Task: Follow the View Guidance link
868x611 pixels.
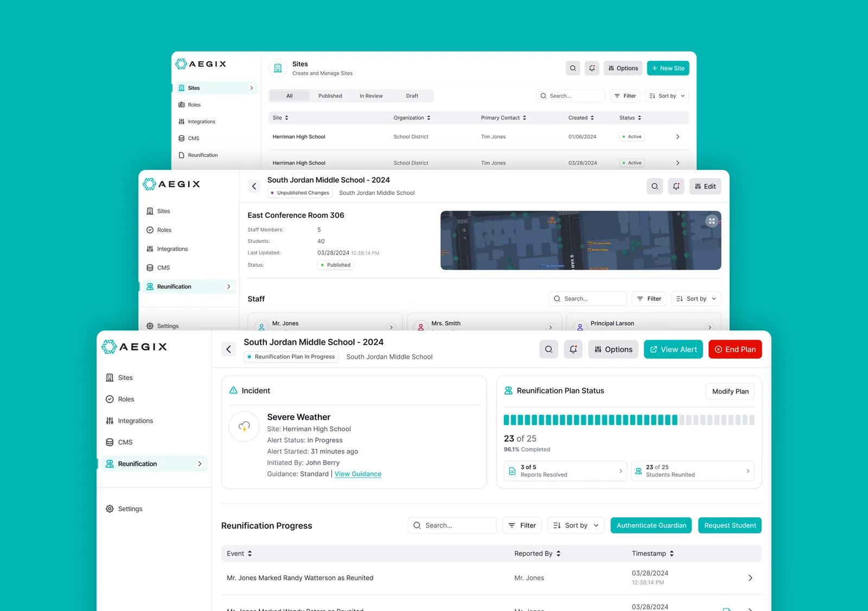Action: click(x=358, y=474)
